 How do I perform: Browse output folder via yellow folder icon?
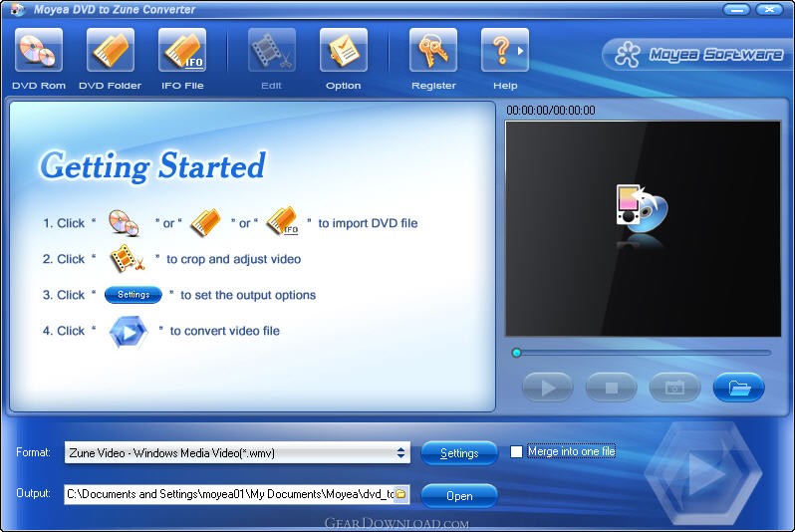pyautogui.click(x=401, y=493)
